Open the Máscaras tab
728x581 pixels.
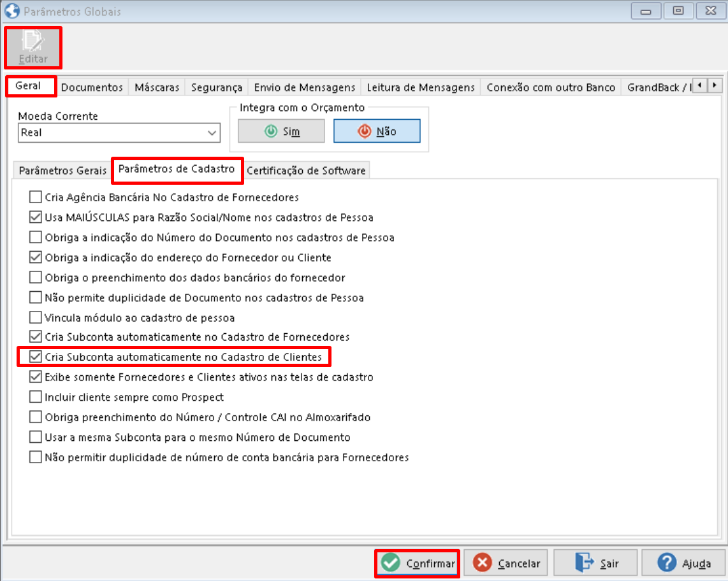[157, 87]
